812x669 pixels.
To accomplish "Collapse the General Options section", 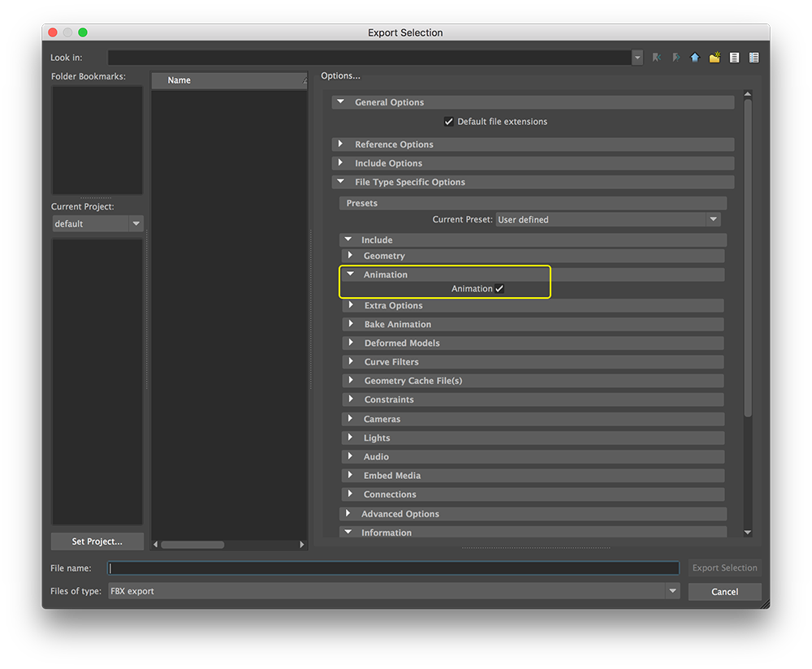I will (x=341, y=102).
